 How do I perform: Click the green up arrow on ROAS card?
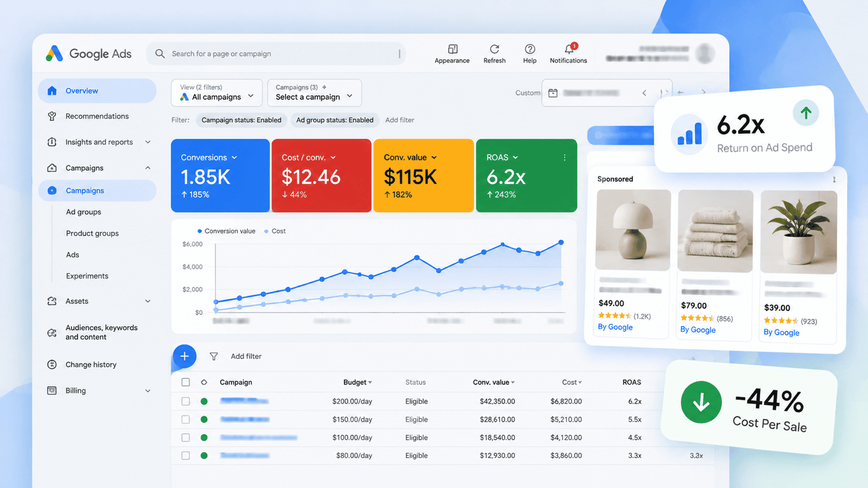pyautogui.click(x=806, y=113)
